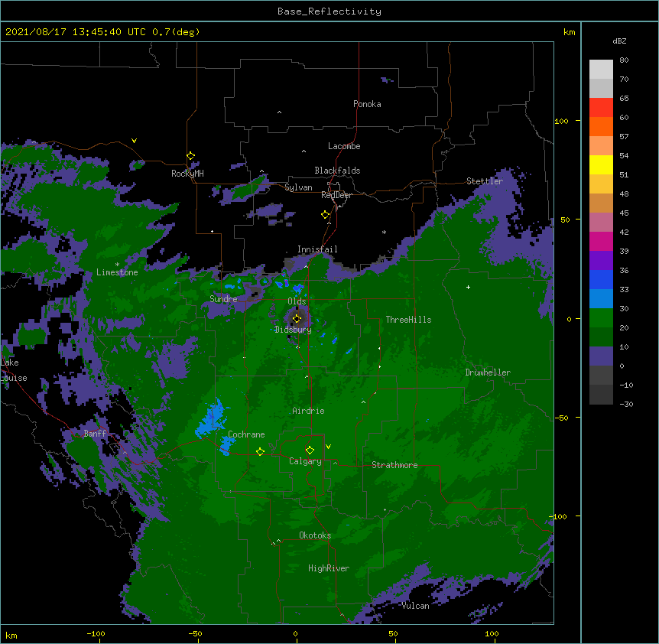Click the Limestone label

[x=117, y=272]
